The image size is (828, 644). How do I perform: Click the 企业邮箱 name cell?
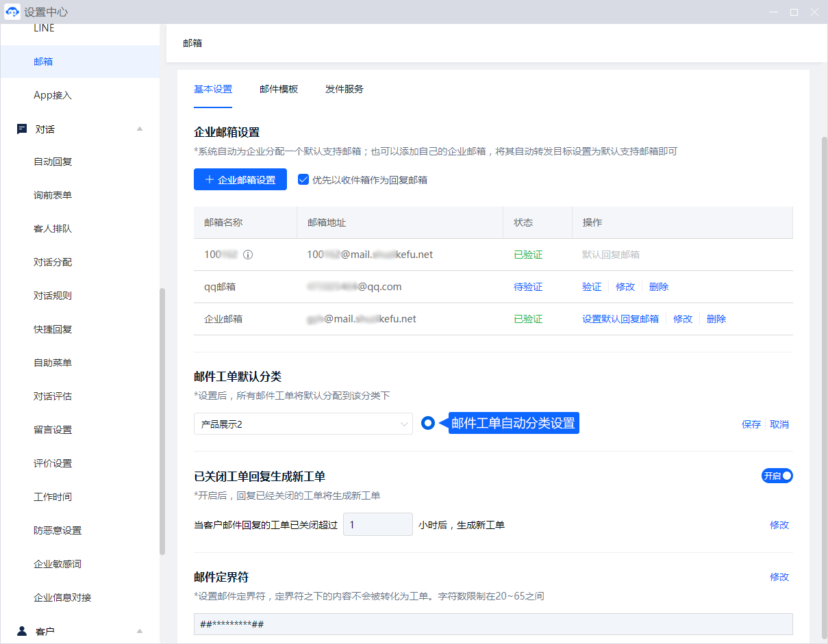click(x=223, y=320)
